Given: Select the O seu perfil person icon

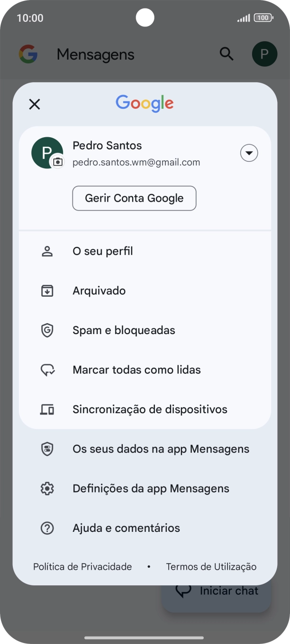Looking at the screenshot, I should pyautogui.click(x=47, y=251).
